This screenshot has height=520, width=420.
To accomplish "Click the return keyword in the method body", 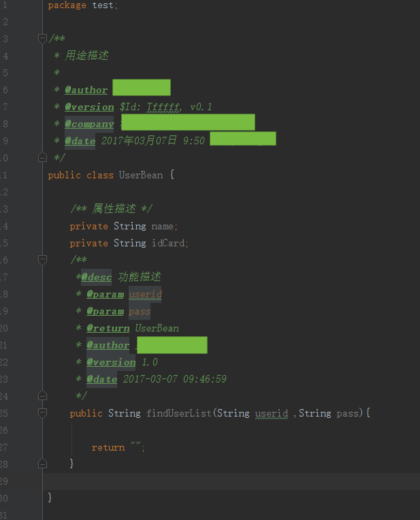I will click(x=108, y=447).
